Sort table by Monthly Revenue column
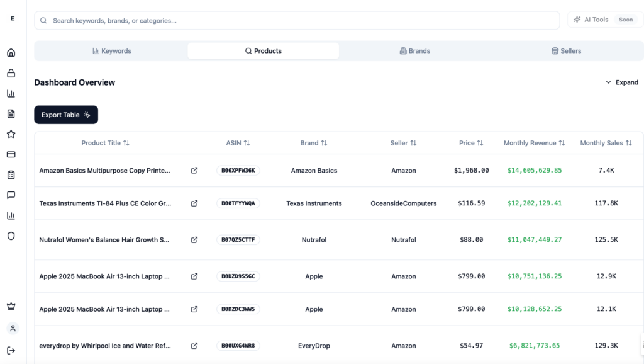The image size is (644, 364). 534,143
